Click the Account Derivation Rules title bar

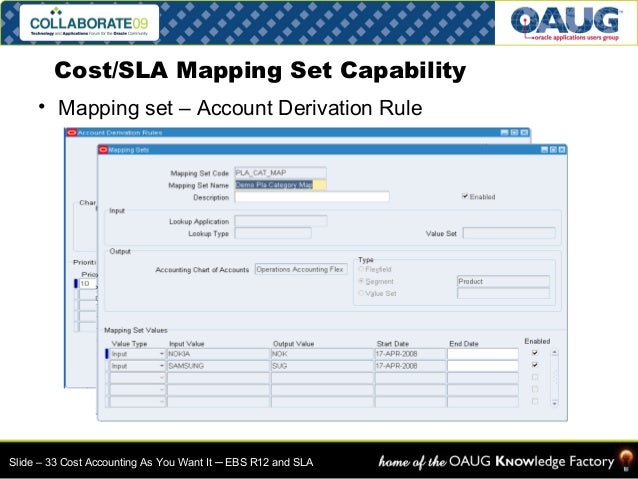point(297,133)
